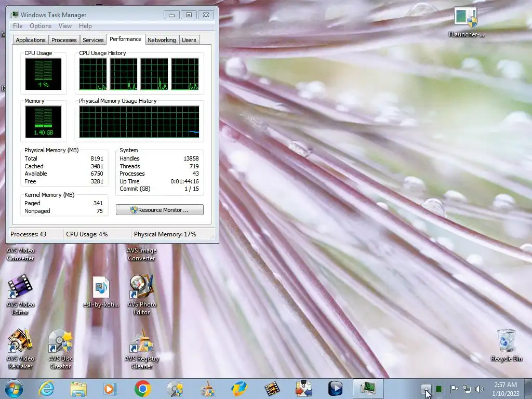Open the Action Center flag icon

454,389
